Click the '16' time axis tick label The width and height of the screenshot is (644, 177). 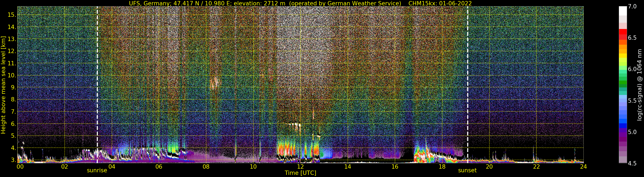[395, 167]
